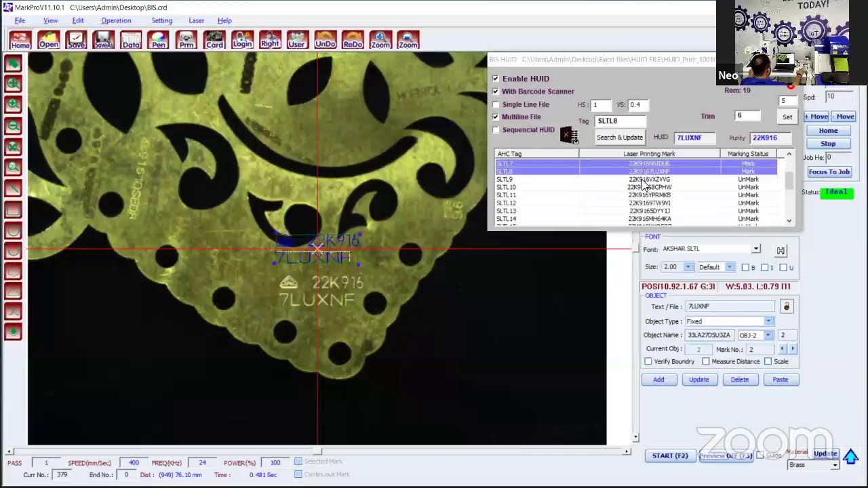Enable the Single Line File checkbox
Image resolution: width=868 pixels, height=488 pixels.
[496, 104]
